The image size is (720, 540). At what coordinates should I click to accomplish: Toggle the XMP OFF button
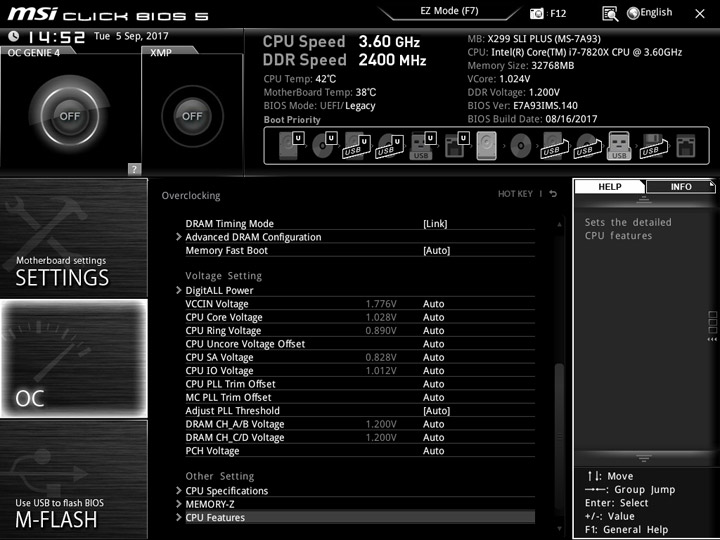coord(192,116)
